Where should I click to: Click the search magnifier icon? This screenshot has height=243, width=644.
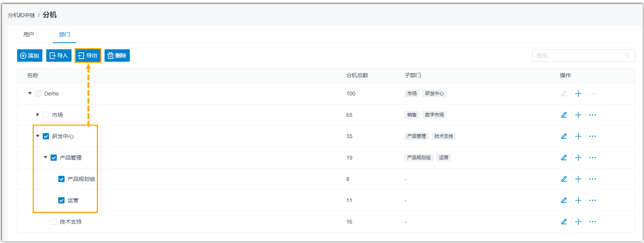pyautogui.click(x=627, y=56)
